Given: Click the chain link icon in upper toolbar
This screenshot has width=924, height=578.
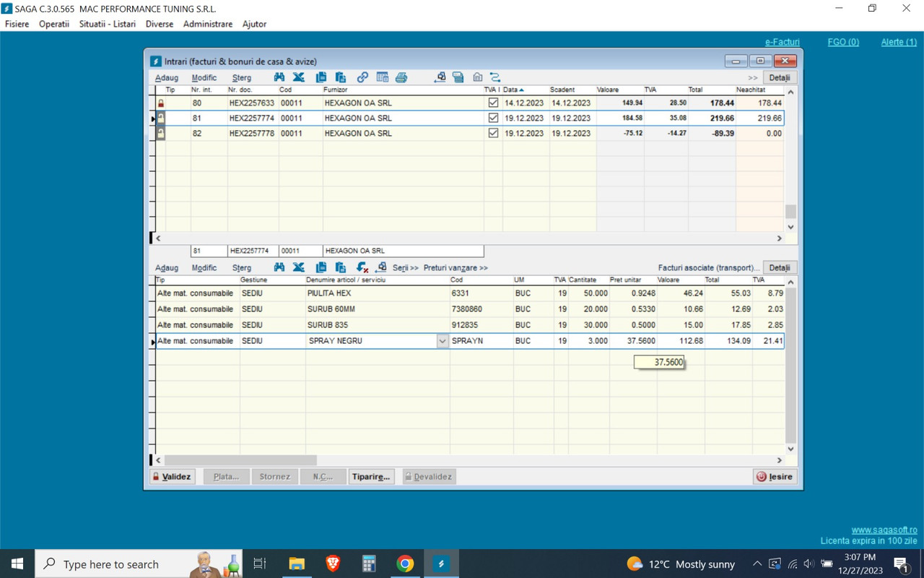Looking at the screenshot, I should [363, 77].
